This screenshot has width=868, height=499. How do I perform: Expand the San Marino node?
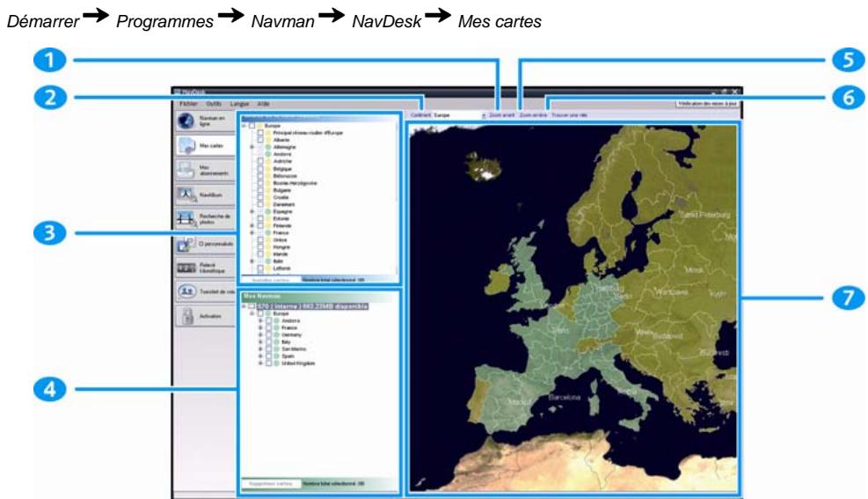click(x=260, y=349)
